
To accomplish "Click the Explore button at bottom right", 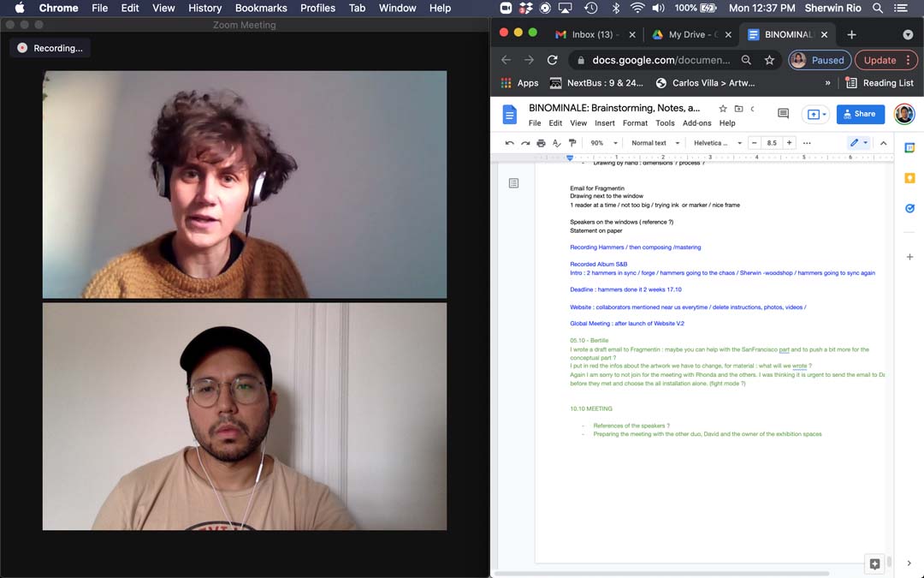I will point(875,563).
